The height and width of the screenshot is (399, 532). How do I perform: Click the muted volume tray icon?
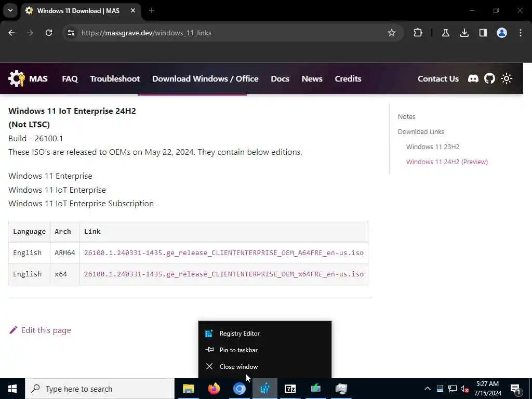pos(464,389)
